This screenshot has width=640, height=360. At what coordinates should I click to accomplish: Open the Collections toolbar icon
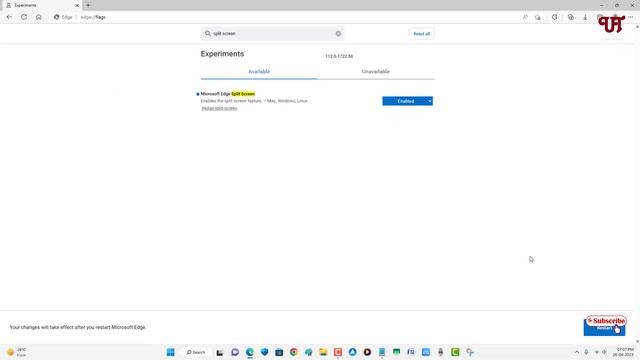[571, 17]
